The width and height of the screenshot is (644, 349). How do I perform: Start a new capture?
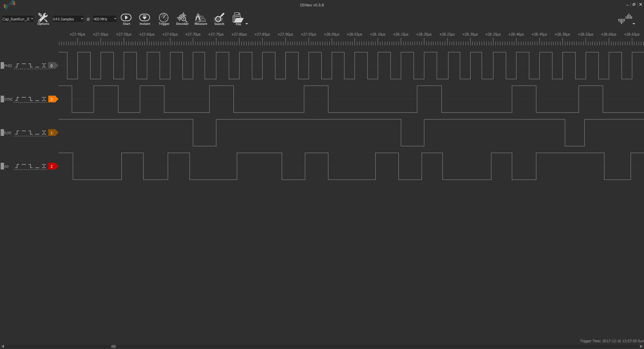(126, 19)
